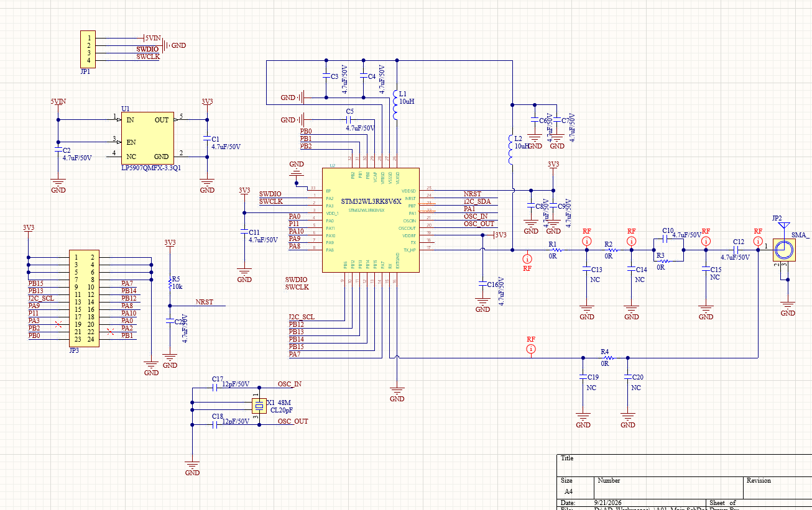
Task: Click the Title field in the title block
Action: click(567, 458)
